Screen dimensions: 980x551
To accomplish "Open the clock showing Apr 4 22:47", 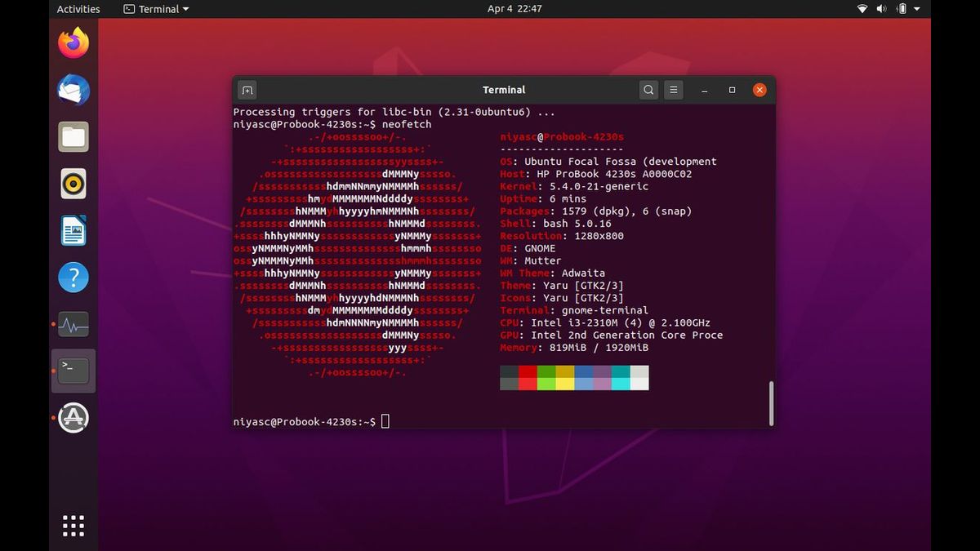I will (514, 9).
